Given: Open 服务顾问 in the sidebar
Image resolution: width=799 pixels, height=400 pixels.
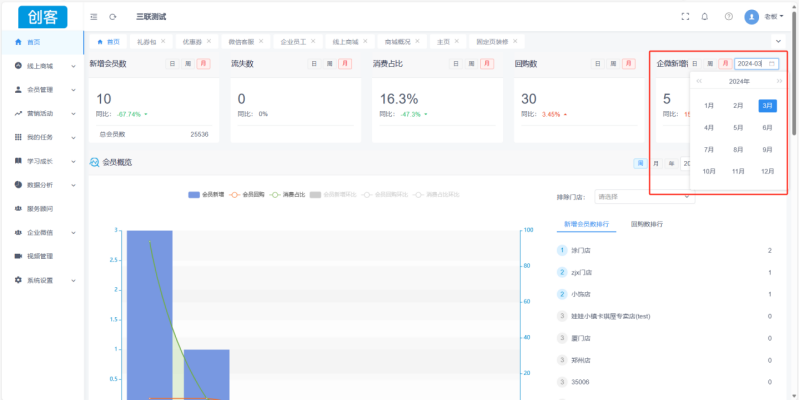Looking at the screenshot, I should tap(42, 208).
